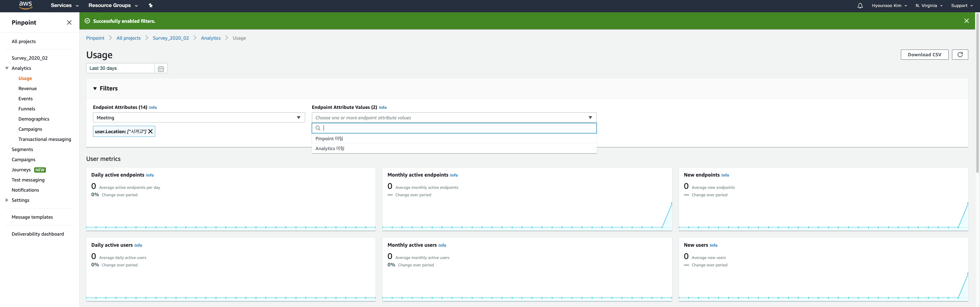The image size is (980, 307).
Task: Open Info for Monthly active users
Action: click(442, 245)
